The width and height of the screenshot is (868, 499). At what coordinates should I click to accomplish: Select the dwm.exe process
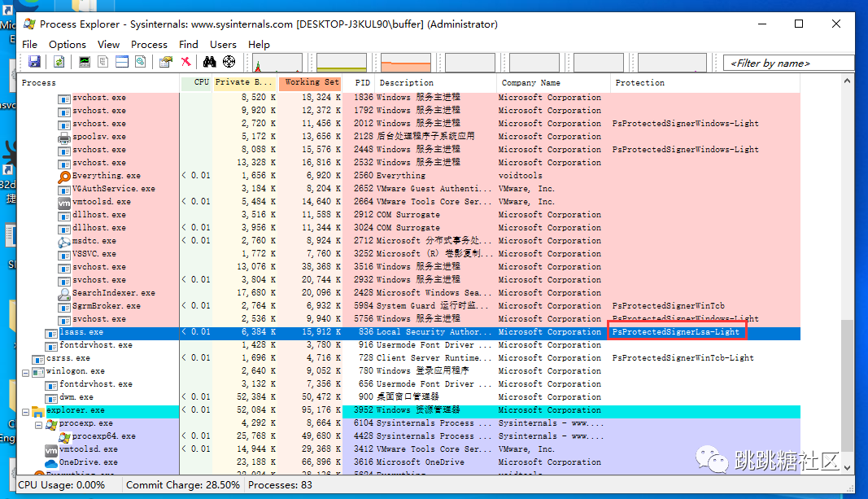(76, 397)
